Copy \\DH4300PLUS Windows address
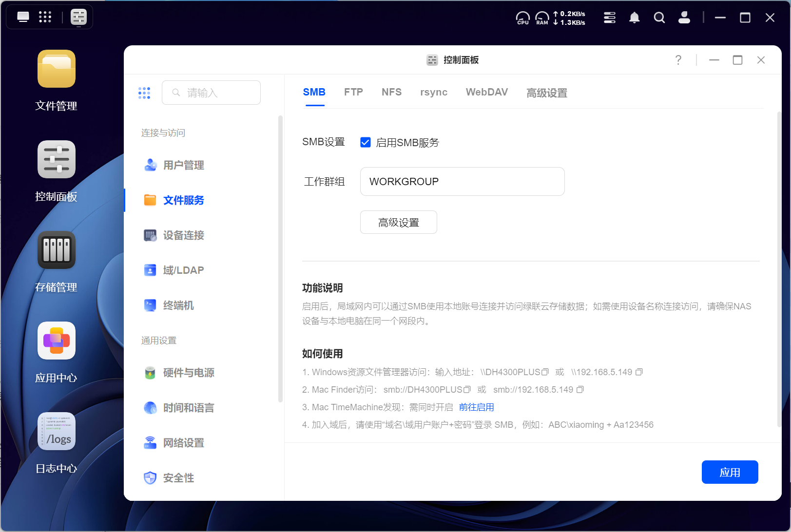Image resolution: width=791 pixels, height=532 pixels. click(545, 372)
